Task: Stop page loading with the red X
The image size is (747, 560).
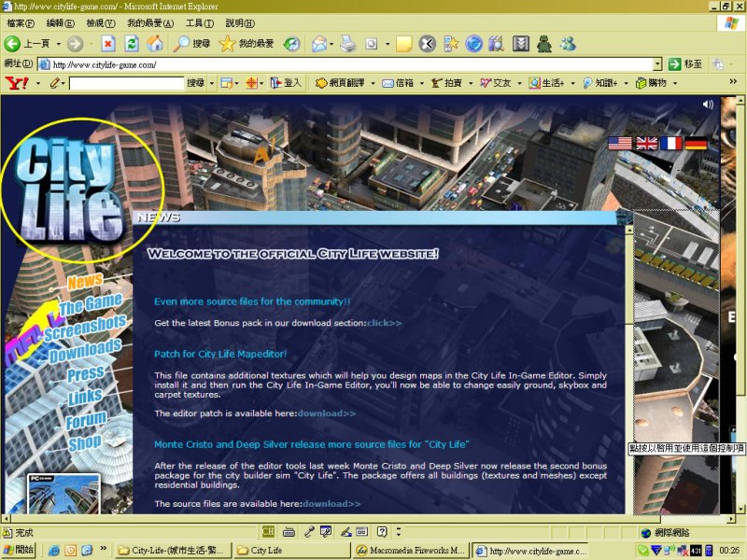Action: 108,44
